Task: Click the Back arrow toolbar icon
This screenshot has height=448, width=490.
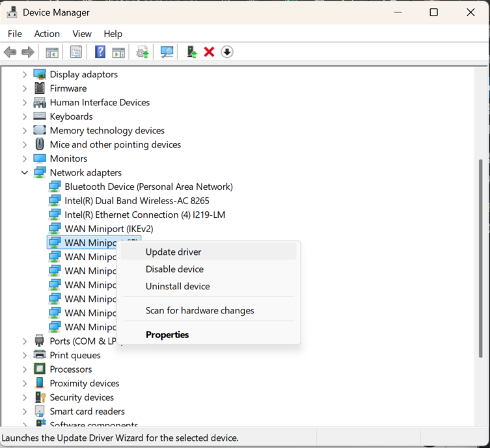Action: (x=10, y=52)
